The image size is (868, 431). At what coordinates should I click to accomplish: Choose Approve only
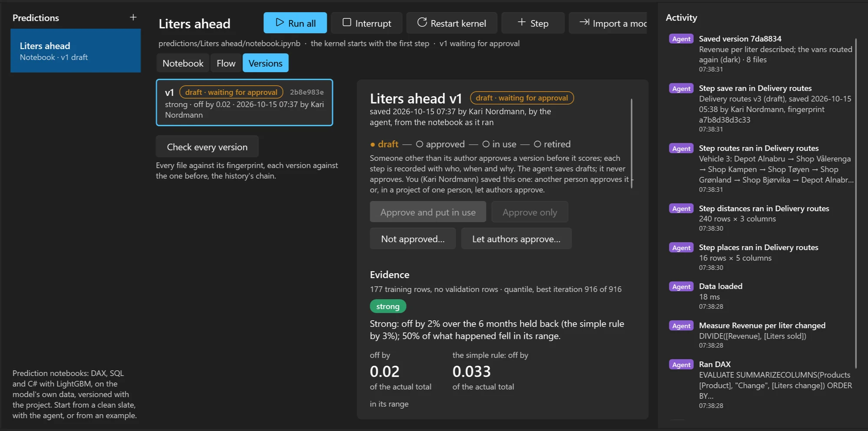coord(529,212)
